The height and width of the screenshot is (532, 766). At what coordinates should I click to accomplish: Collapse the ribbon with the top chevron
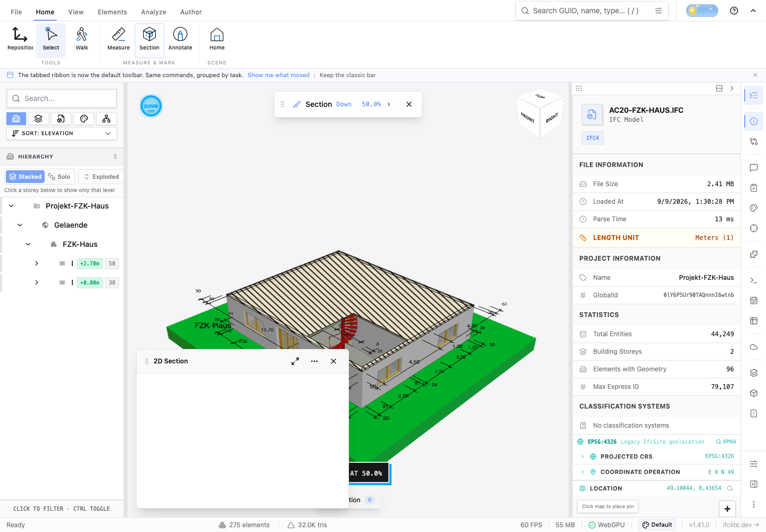[x=753, y=11]
